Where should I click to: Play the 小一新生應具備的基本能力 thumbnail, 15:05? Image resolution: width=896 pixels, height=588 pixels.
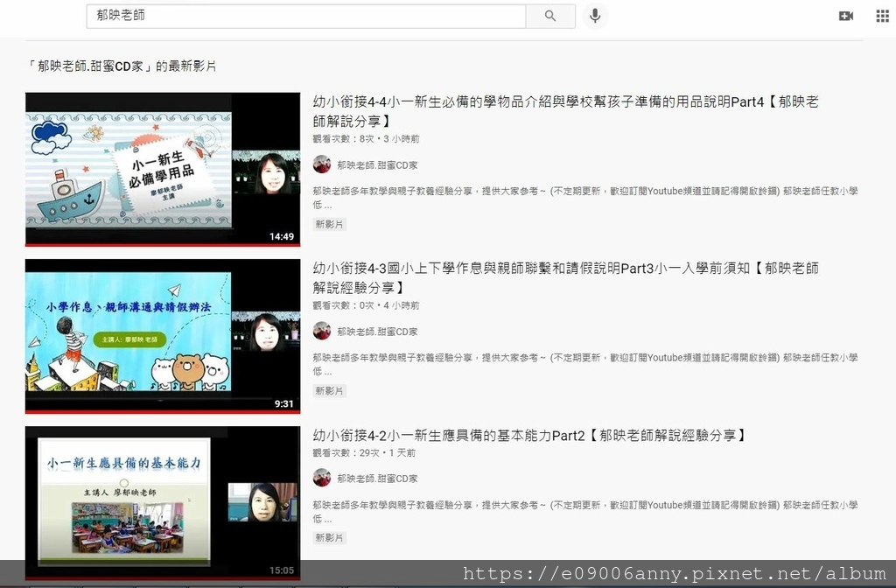tap(163, 503)
